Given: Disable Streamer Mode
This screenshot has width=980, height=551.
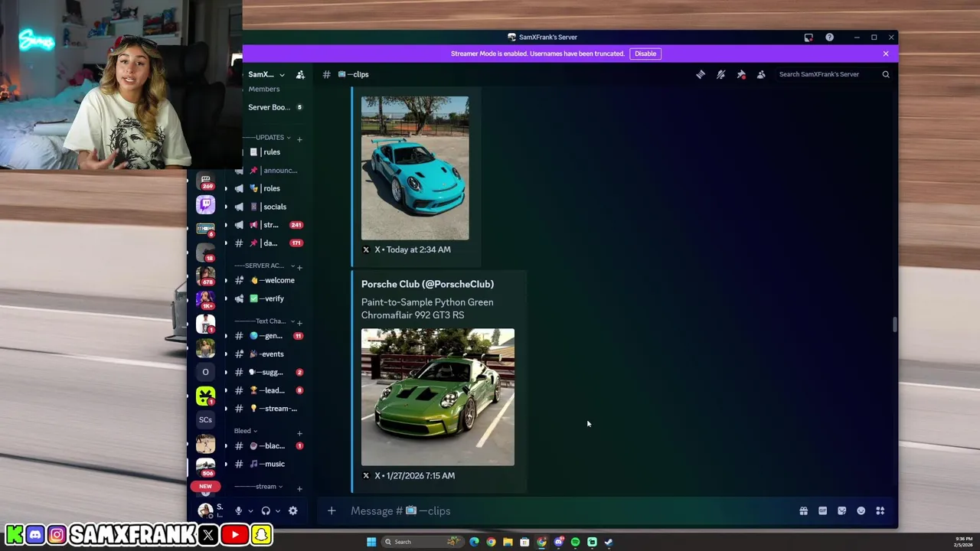Looking at the screenshot, I should pos(645,54).
